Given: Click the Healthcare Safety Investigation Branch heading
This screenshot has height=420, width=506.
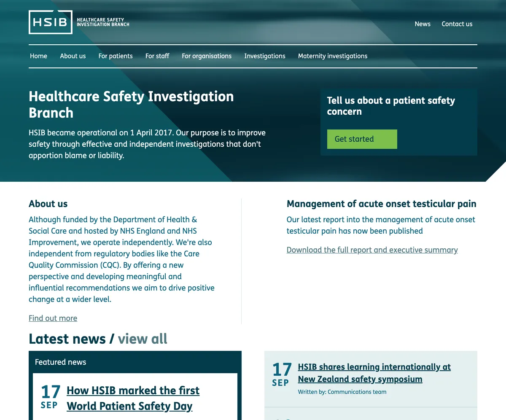Looking at the screenshot, I should tap(131, 105).
